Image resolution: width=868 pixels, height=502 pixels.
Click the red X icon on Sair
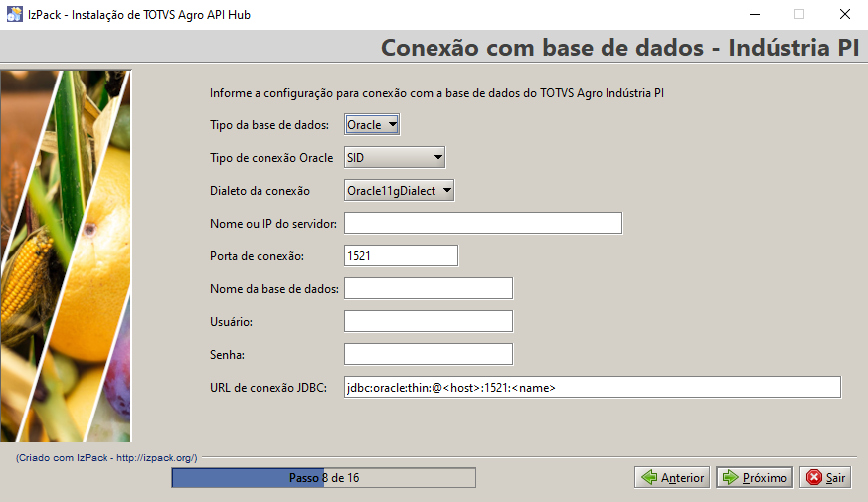pos(814,478)
